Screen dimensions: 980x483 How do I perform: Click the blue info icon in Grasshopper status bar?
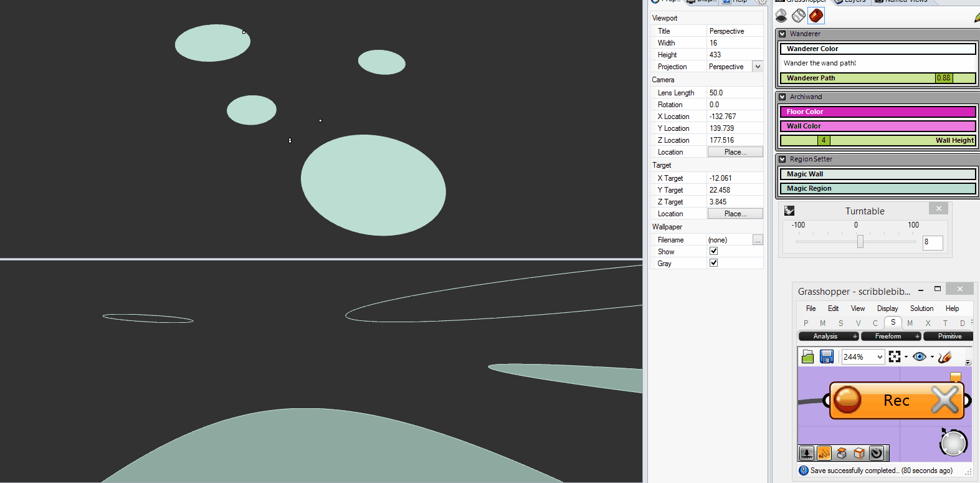click(804, 471)
